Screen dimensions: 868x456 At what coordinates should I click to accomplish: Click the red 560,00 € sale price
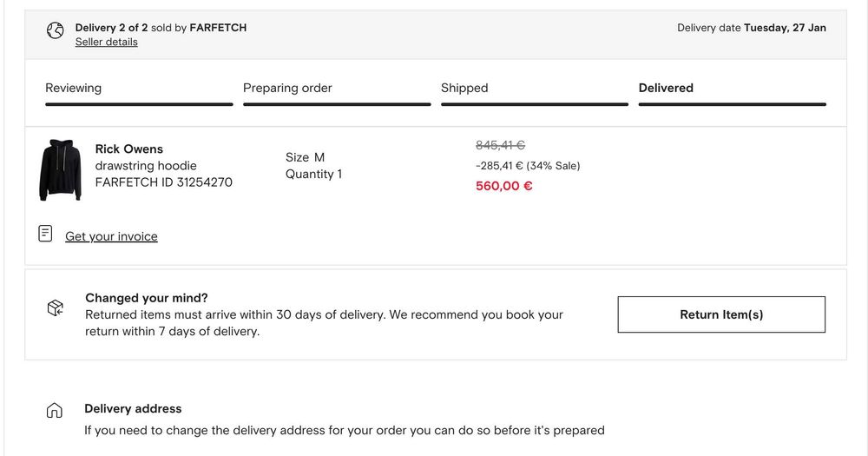[x=504, y=186]
